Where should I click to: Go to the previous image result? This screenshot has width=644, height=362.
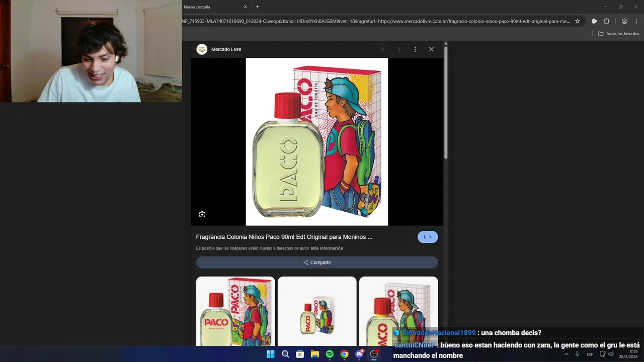pyautogui.click(x=383, y=49)
